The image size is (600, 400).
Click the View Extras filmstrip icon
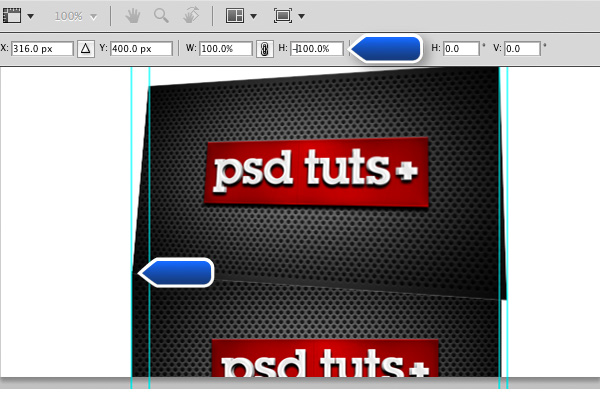tap(12, 16)
